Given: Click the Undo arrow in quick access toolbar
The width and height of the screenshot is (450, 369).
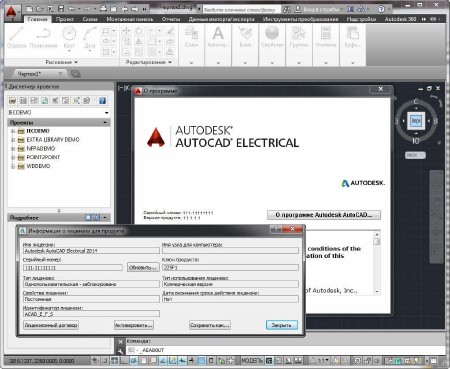Looking at the screenshot, I should pyautogui.click(x=71, y=9).
